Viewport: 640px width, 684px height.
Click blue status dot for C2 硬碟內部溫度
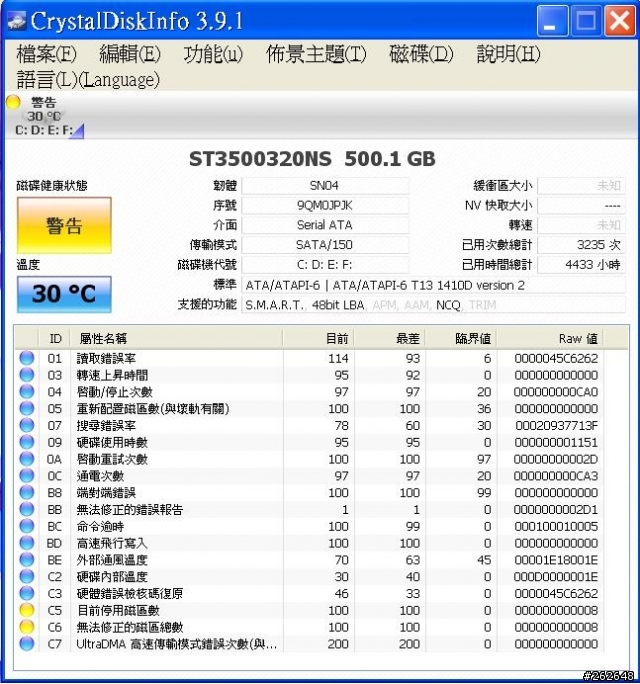point(27,576)
